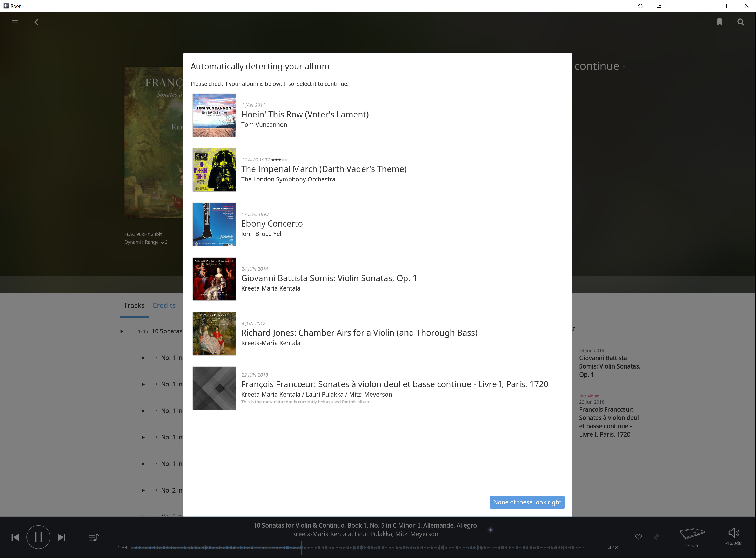This screenshot has width=756, height=558.
Task: Favorite the current track with heart icon
Action: click(638, 537)
